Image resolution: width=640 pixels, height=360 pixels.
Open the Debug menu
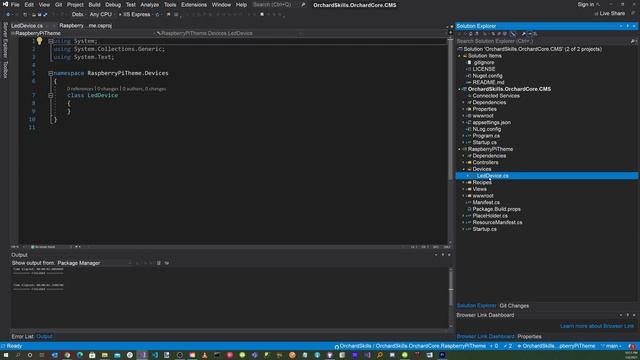(113, 5)
